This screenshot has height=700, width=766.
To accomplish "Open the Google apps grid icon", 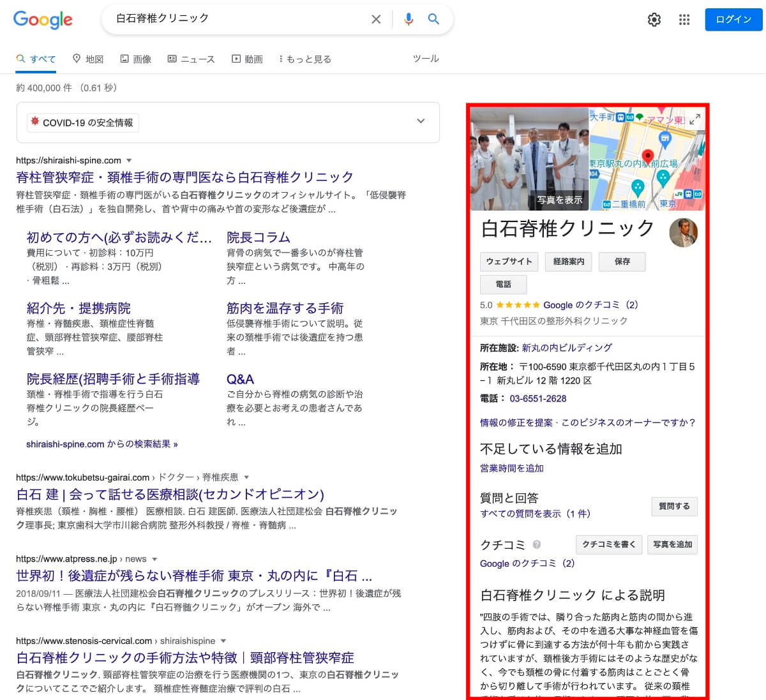I will 684,20.
